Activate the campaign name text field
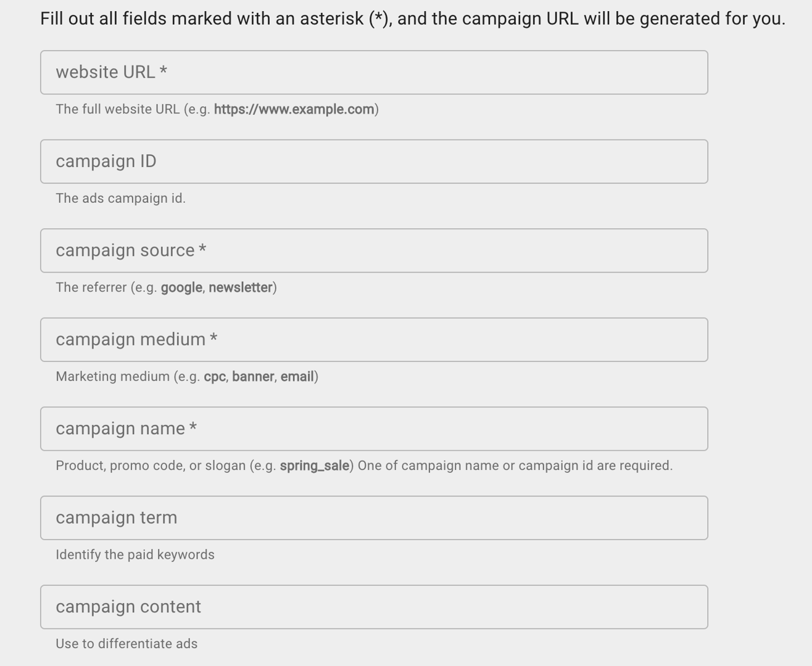This screenshot has height=666, width=812. point(373,429)
